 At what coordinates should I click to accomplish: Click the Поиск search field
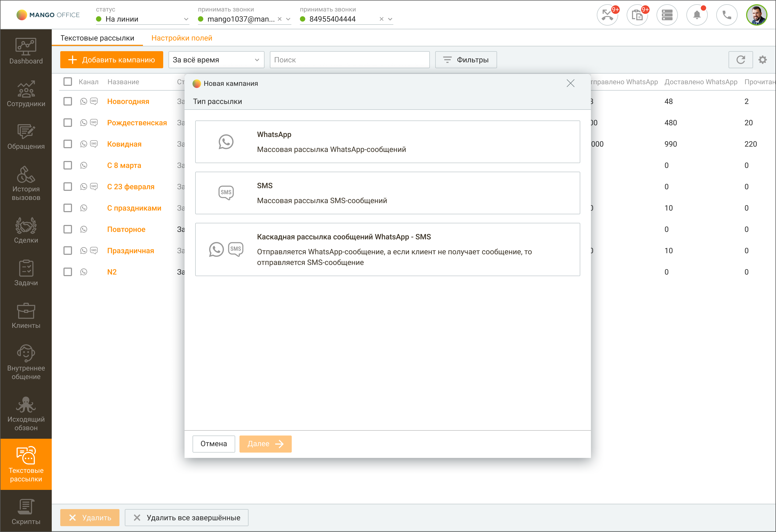coord(350,60)
